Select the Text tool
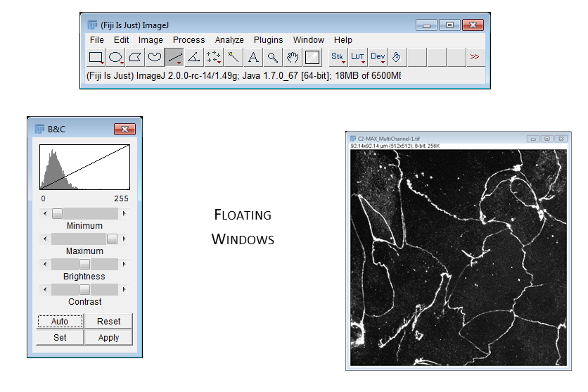Viewport: 588px width, 392px height. (x=253, y=57)
